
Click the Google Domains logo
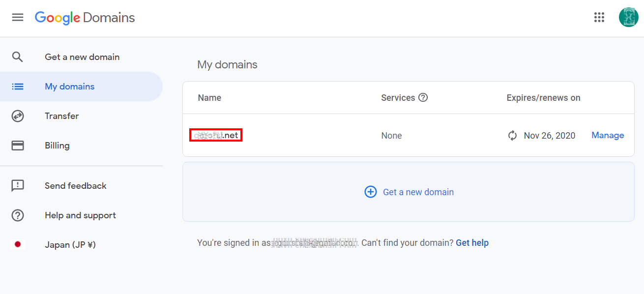85,18
